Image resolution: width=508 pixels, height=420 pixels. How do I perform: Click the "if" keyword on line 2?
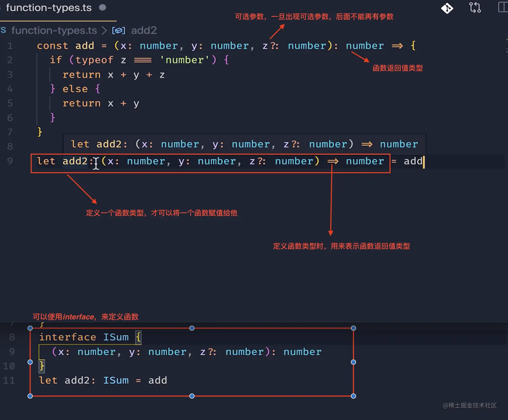(56, 60)
